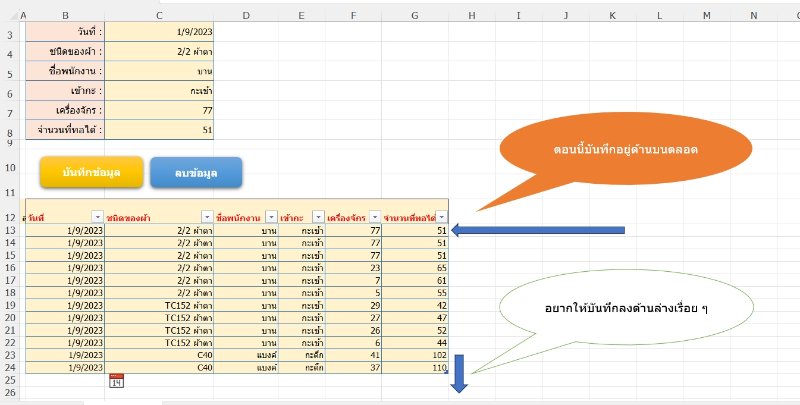800x405 pixels.
Task: Open the เครื่องจักร column filter dropdown
Action: pyautogui.click(x=375, y=217)
